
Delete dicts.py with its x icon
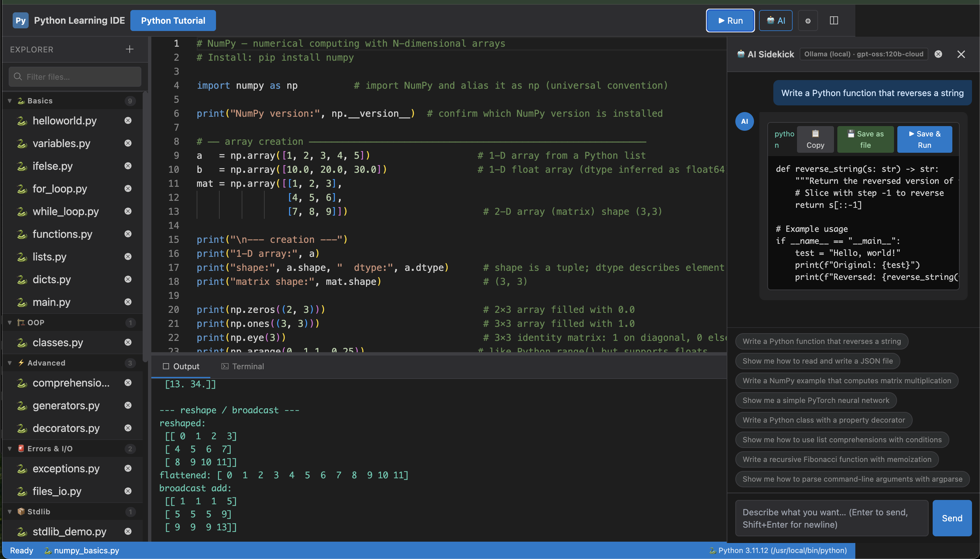(128, 279)
